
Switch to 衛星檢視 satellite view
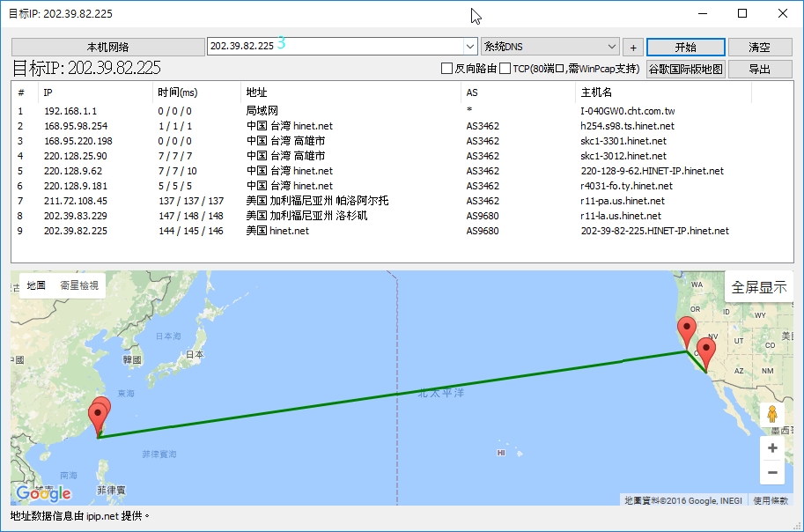pyautogui.click(x=79, y=285)
